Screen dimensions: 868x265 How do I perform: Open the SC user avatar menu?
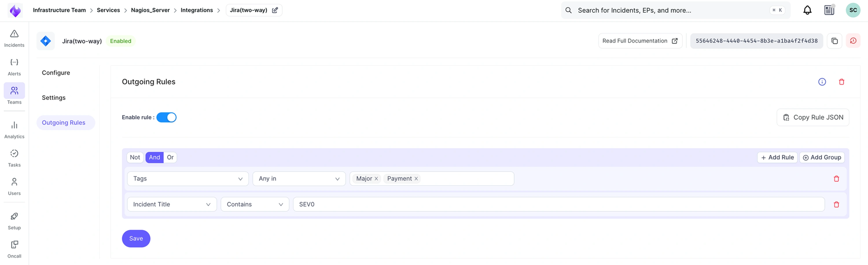coord(853,10)
